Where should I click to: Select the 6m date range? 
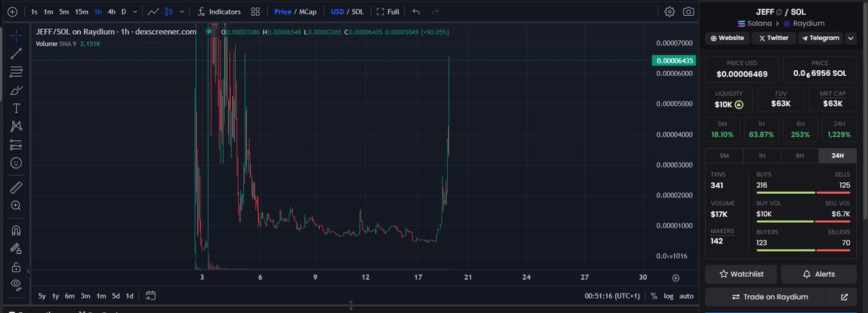click(69, 296)
